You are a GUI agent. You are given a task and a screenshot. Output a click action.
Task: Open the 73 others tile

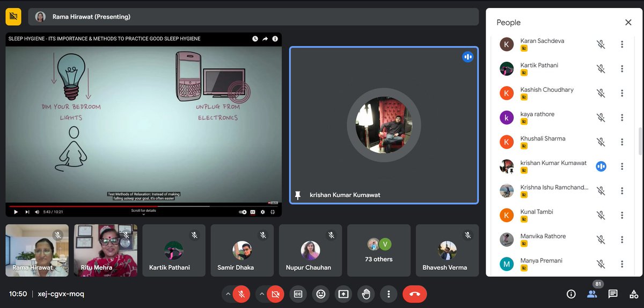379,250
